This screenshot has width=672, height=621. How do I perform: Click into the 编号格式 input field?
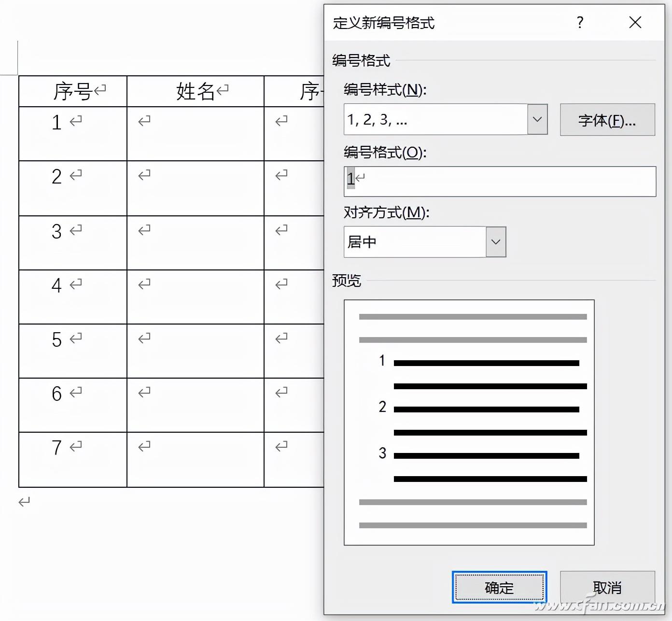pyautogui.click(x=500, y=182)
